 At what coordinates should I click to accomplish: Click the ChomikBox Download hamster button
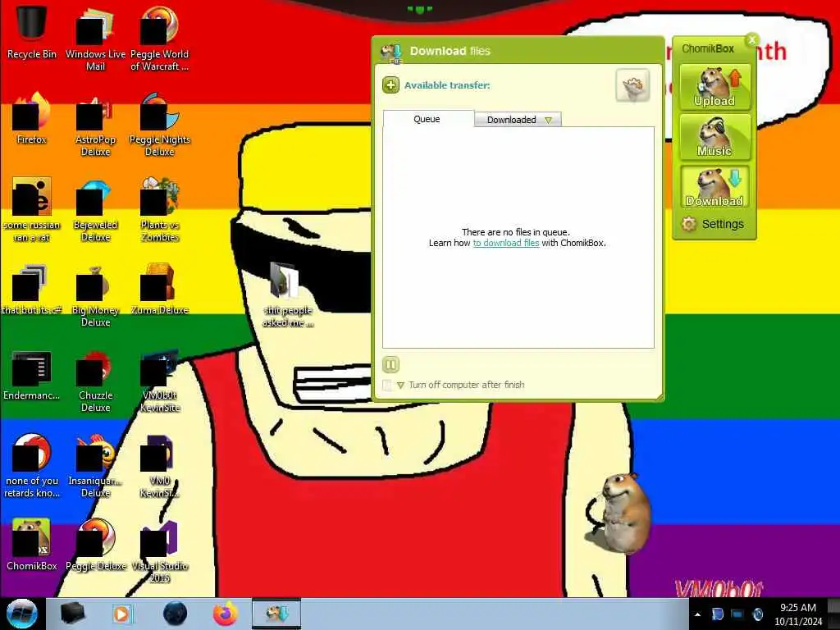point(714,187)
